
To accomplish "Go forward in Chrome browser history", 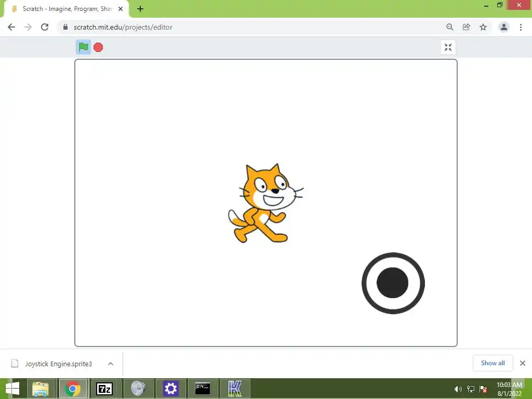I will [28, 27].
